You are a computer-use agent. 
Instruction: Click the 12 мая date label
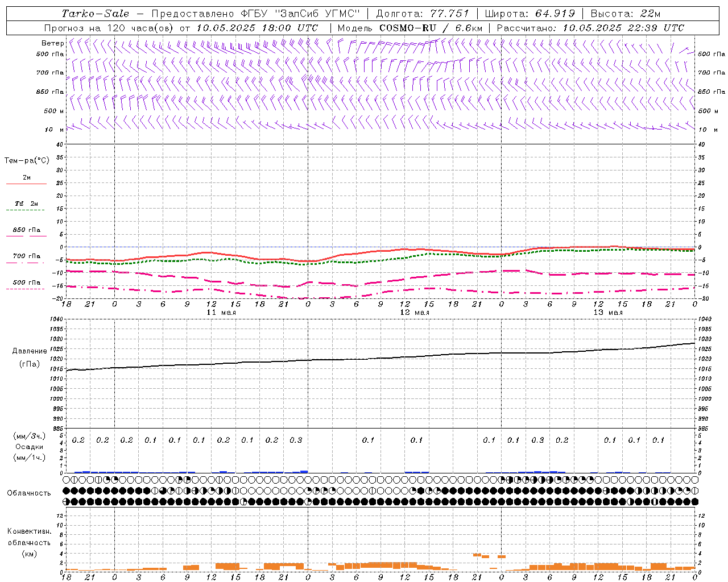pyautogui.click(x=415, y=313)
